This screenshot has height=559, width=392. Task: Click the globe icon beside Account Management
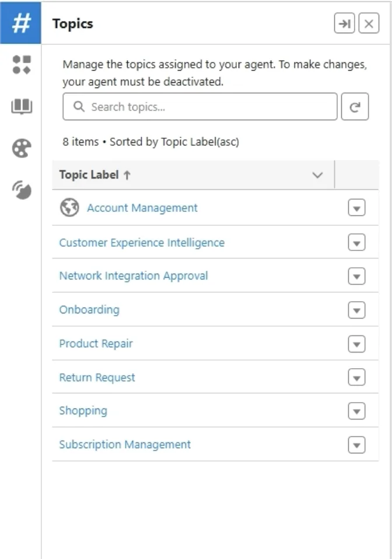69,208
